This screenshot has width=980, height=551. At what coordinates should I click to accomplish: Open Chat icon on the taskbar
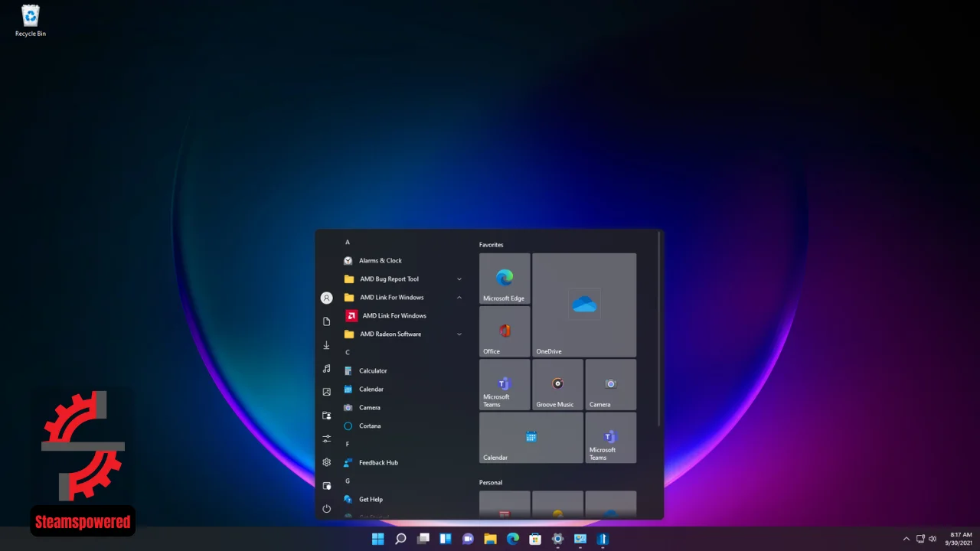[x=468, y=539]
